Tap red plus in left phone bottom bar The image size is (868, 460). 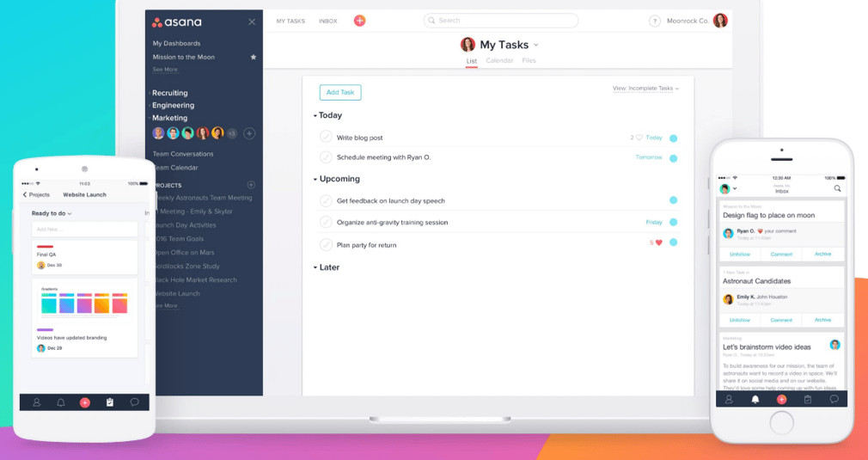coord(85,403)
